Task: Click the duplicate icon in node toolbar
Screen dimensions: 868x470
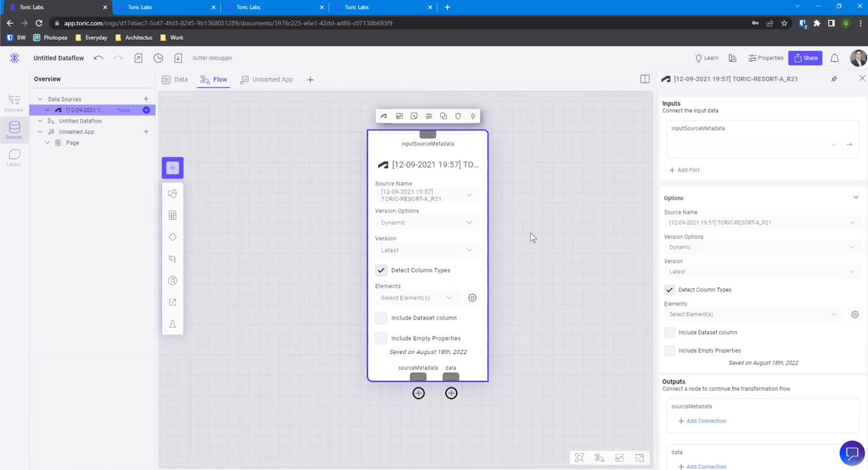Action: click(x=443, y=116)
